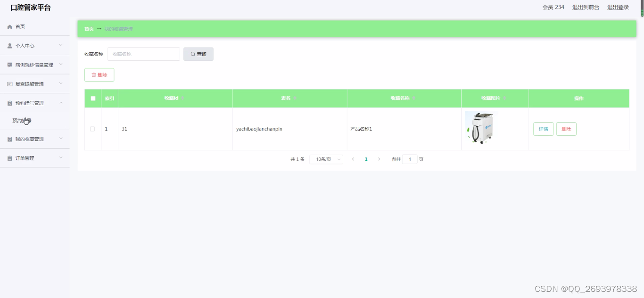Toggle the select-all checkbox in table header

click(93, 99)
